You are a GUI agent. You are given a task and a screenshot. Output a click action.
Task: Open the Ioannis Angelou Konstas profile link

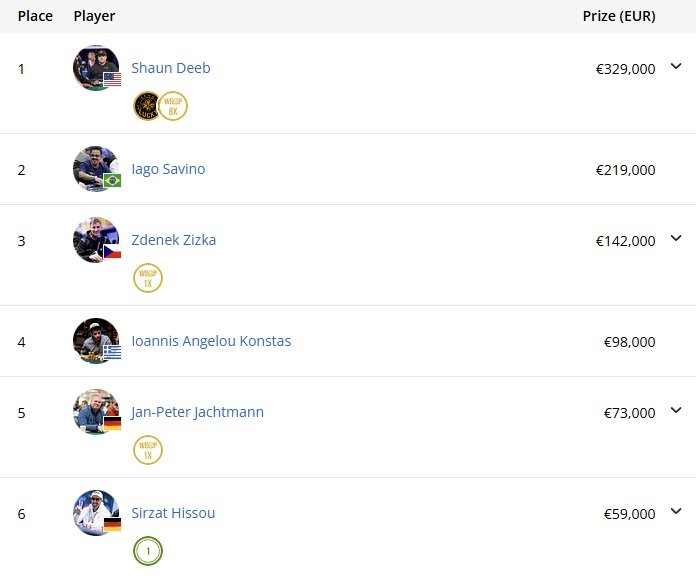pos(211,341)
